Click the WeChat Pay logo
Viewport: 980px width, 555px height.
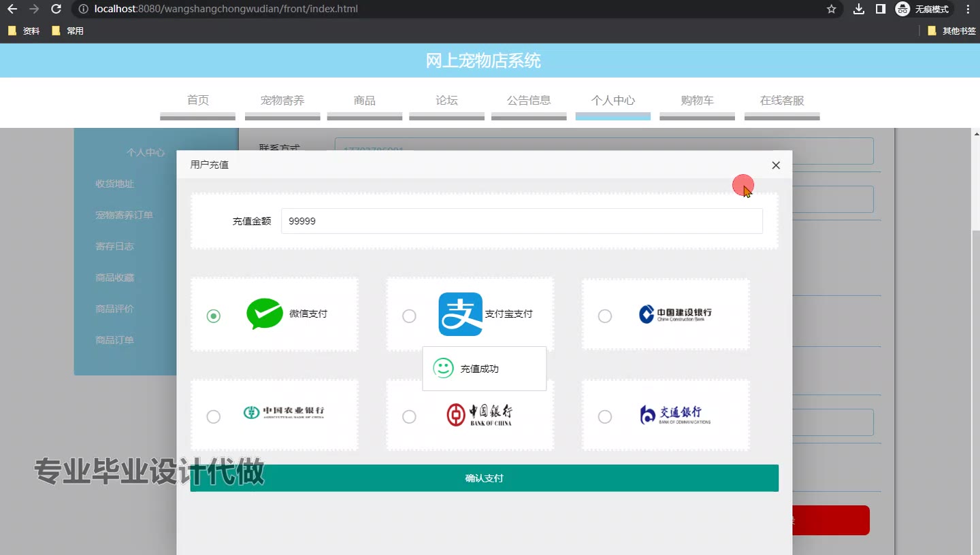click(x=265, y=314)
